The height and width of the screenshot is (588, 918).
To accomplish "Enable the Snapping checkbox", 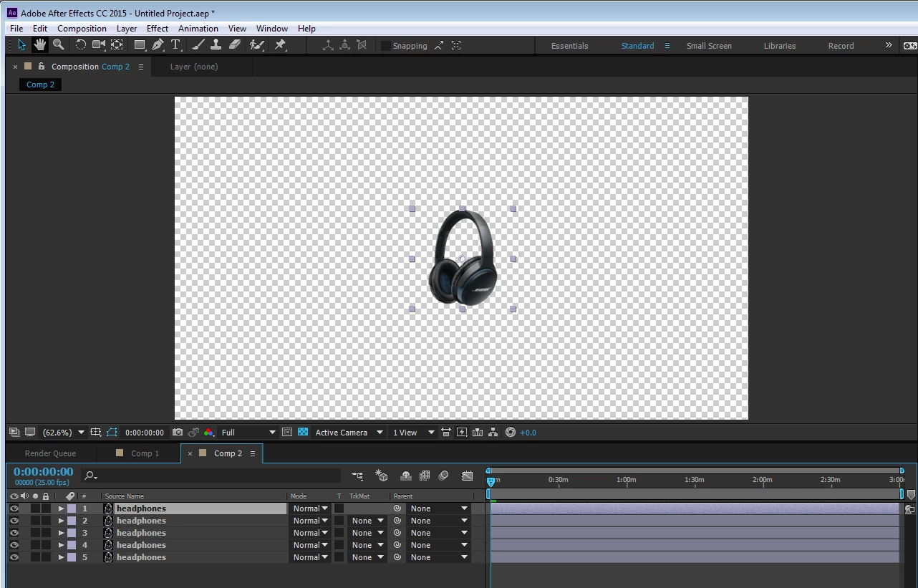I will [386, 46].
